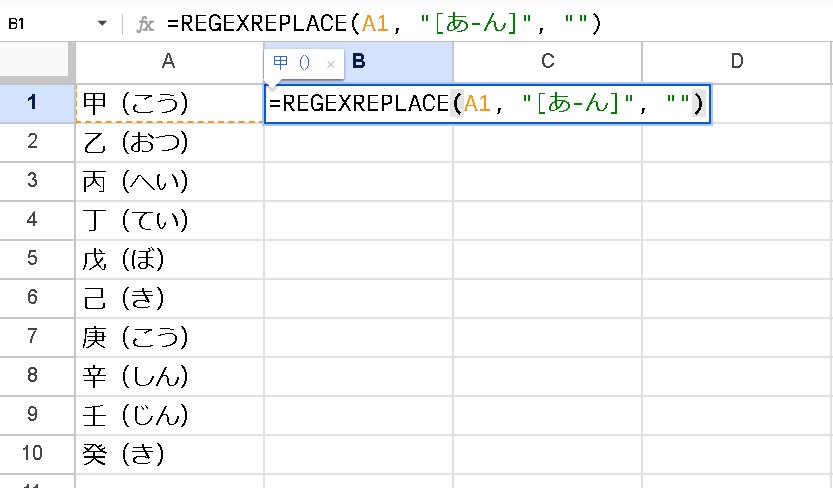Click the fx function icon
The height and width of the screenshot is (488, 833).
[144, 22]
